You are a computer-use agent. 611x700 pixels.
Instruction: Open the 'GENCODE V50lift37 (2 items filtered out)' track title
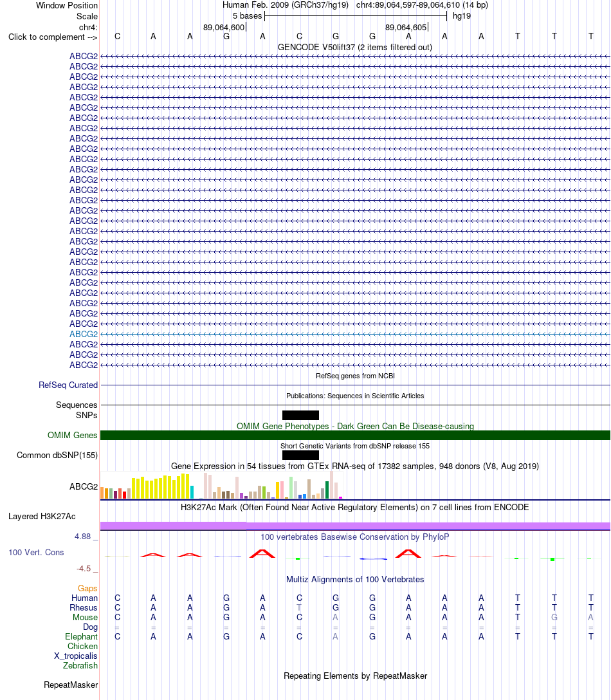tap(355, 48)
